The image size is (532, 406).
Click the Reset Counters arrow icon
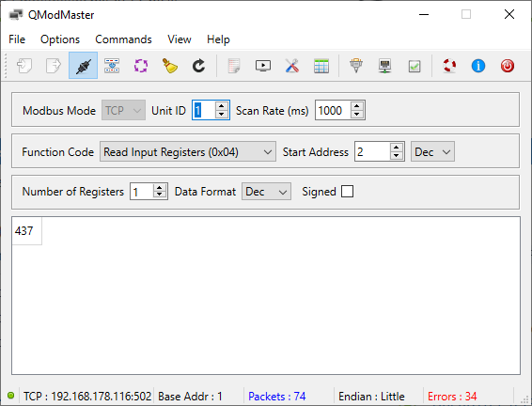tap(199, 66)
